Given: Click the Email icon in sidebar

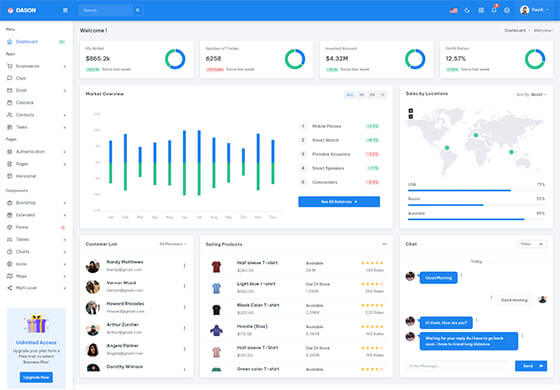Looking at the screenshot, I should (10, 90).
